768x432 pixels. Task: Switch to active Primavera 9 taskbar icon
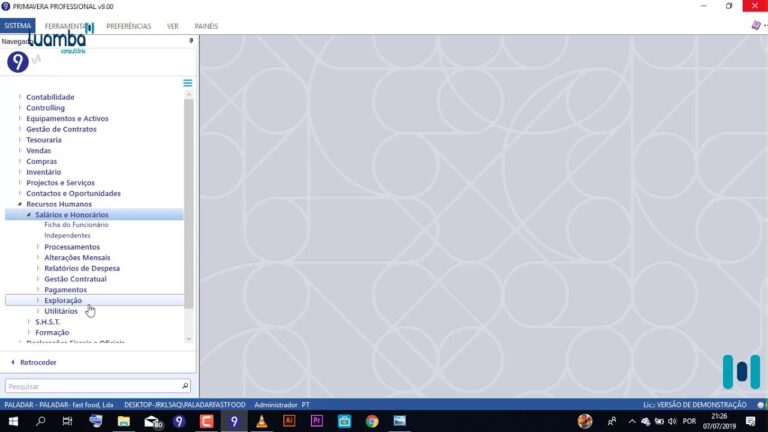(x=234, y=421)
